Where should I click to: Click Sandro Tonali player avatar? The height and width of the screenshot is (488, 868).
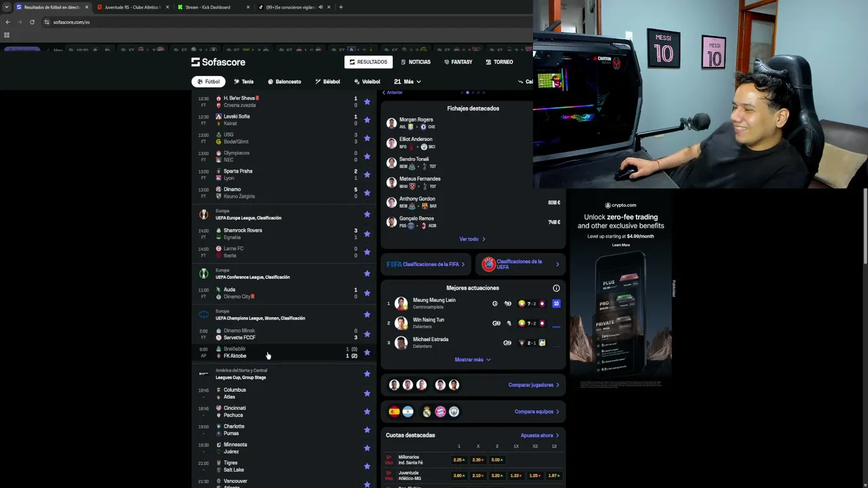click(x=391, y=163)
